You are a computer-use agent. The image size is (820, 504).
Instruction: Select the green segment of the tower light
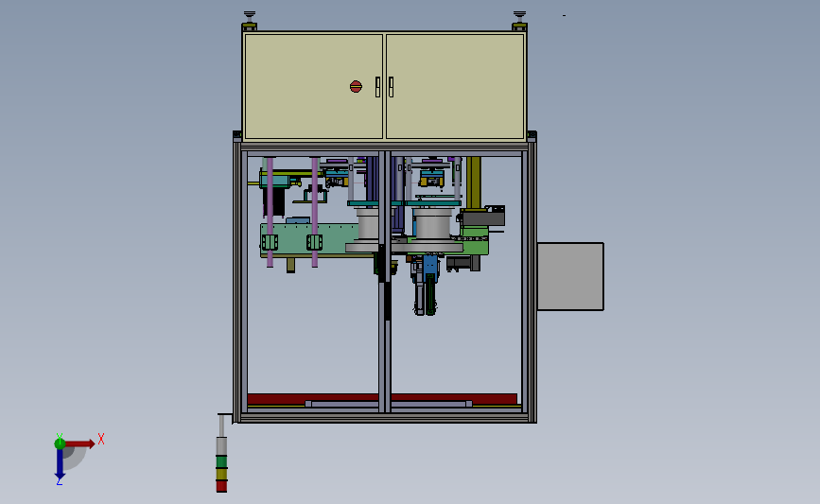click(221, 461)
